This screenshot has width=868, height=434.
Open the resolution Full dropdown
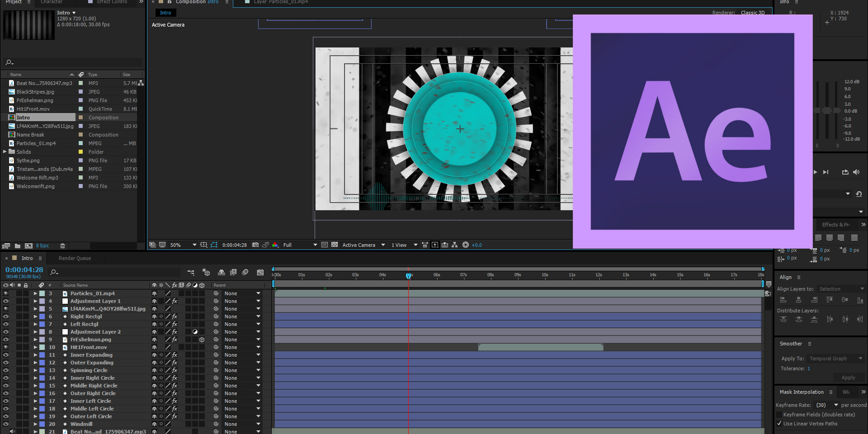(x=300, y=245)
